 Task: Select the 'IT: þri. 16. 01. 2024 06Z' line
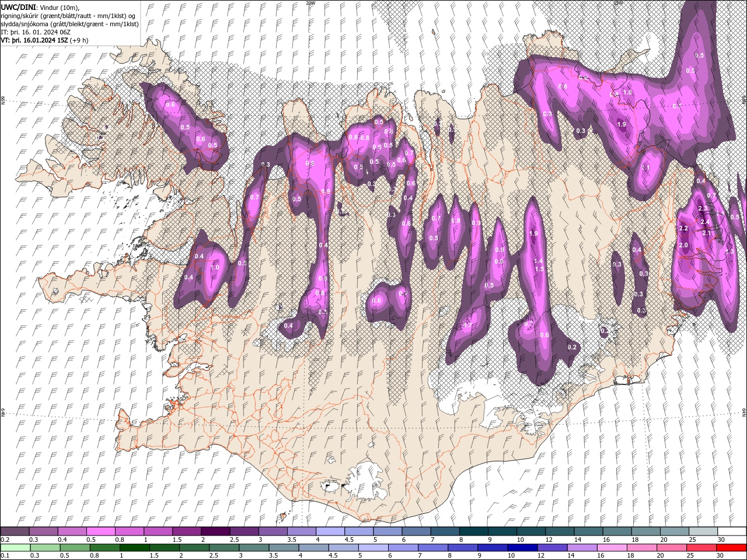click(x=37, y=32)
